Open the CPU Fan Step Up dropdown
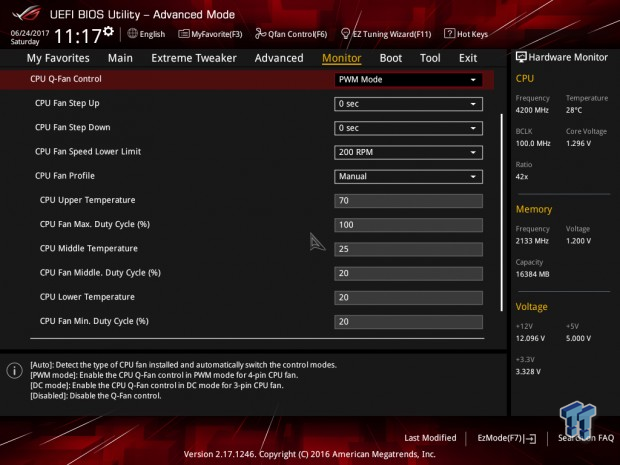 (408, 104)
